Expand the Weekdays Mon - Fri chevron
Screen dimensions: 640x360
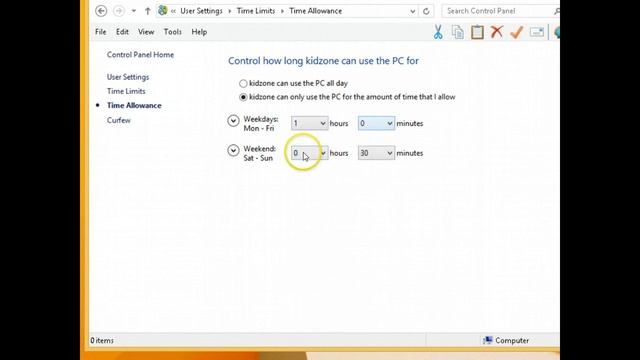pos(233,121)
